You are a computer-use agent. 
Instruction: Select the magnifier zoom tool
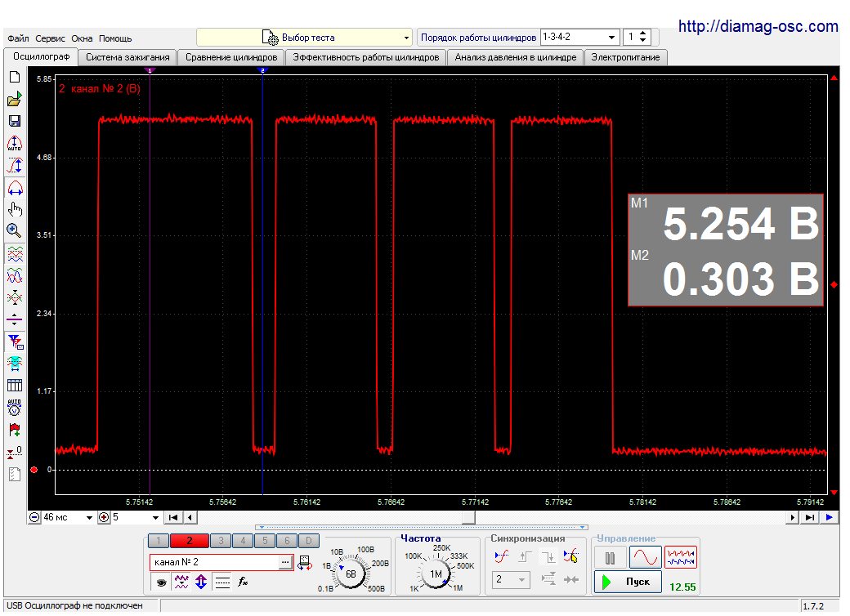[15, 231]
